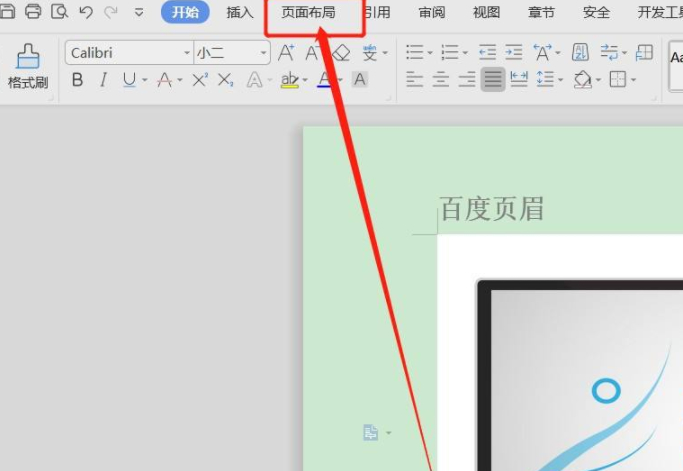Apply text effects outlined A
Viewport: 683px width, 471px height.
tap(254, 80)
